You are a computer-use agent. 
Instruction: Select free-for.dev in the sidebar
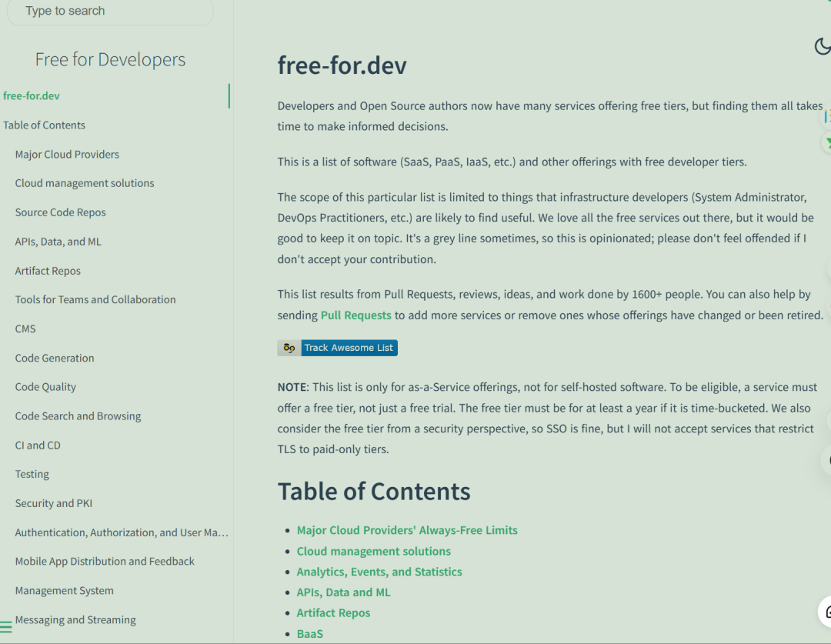(x=32, y=96)
